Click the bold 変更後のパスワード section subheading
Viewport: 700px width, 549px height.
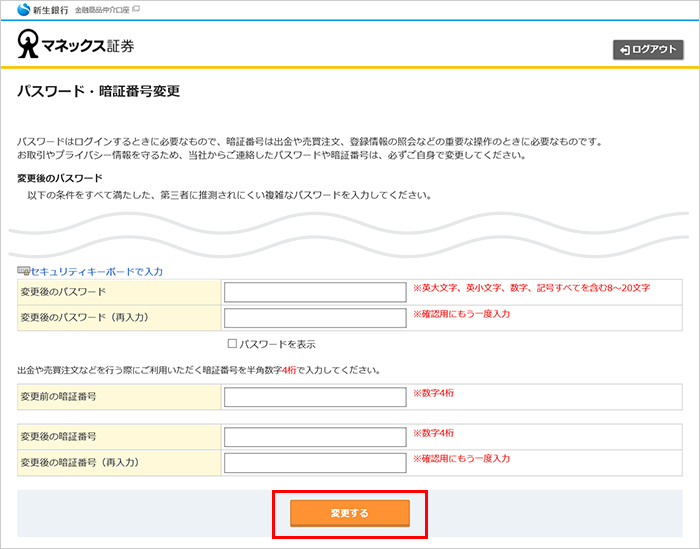tap(60, 178)
